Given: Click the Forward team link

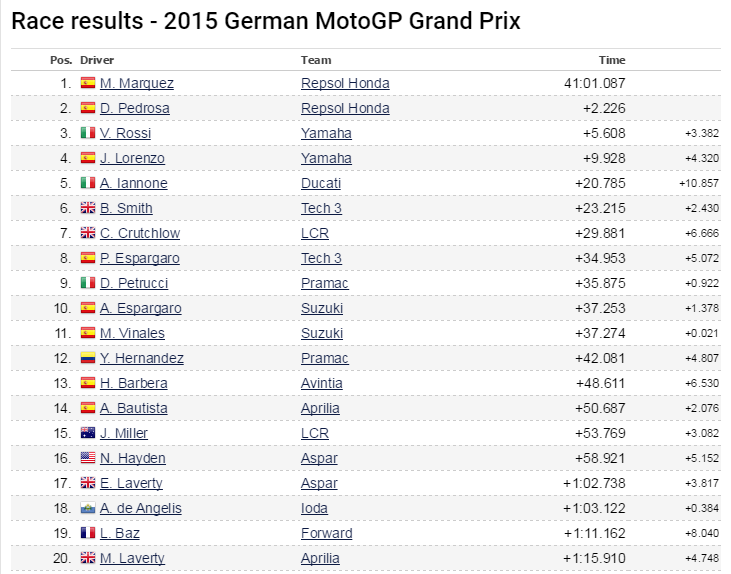Looking at the screenshot, I should [326, 533].
